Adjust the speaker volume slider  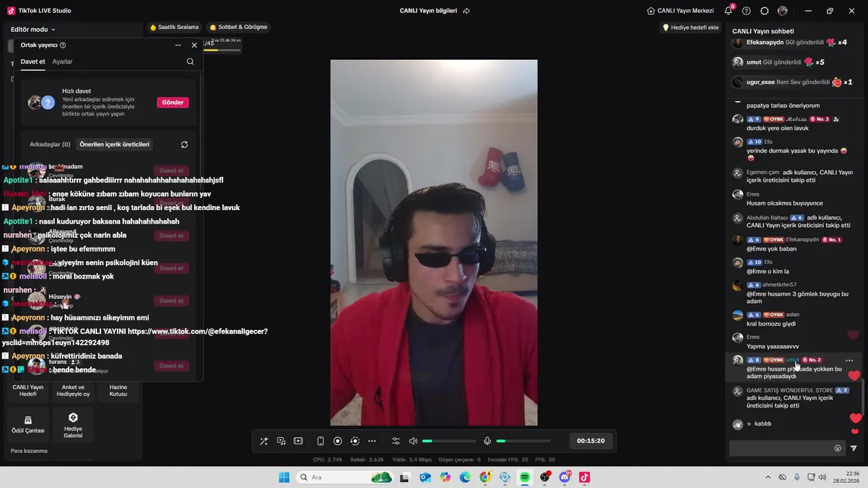click(449, 441)
